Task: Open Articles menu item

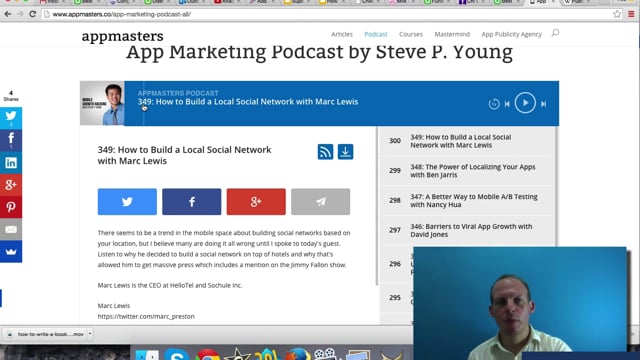Action: pyautogui.click(x=342, y=34)
